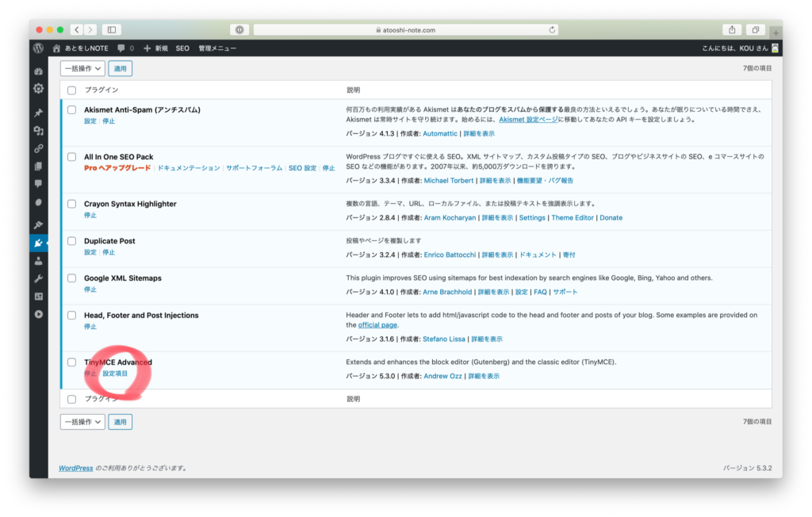Check the Akismet Anti-Spam plugin checkbox
This screenshot has height=517, width=812.
(71, 109)
